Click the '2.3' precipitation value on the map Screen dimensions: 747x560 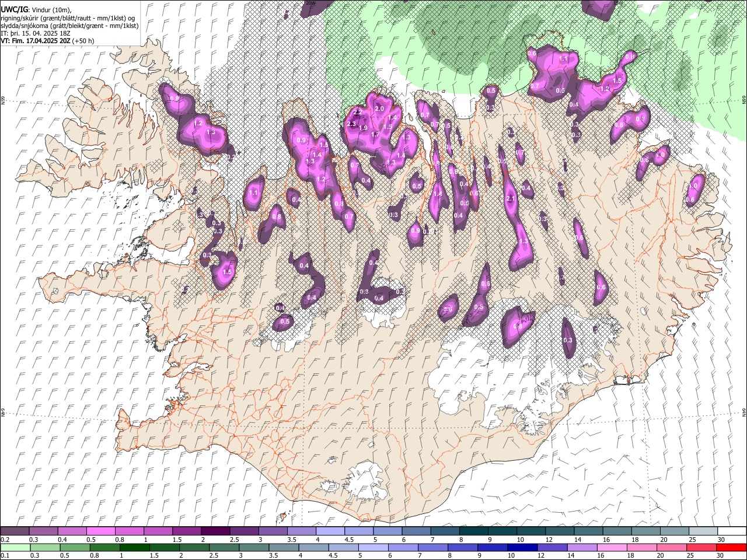[x=351, y=124]
